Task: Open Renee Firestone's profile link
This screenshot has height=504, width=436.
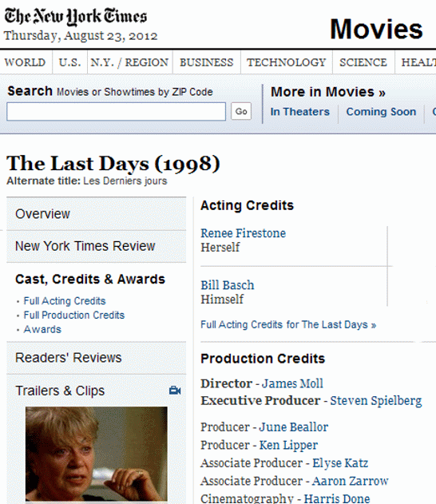Action: pyautogui.click(x=243, y=233)
